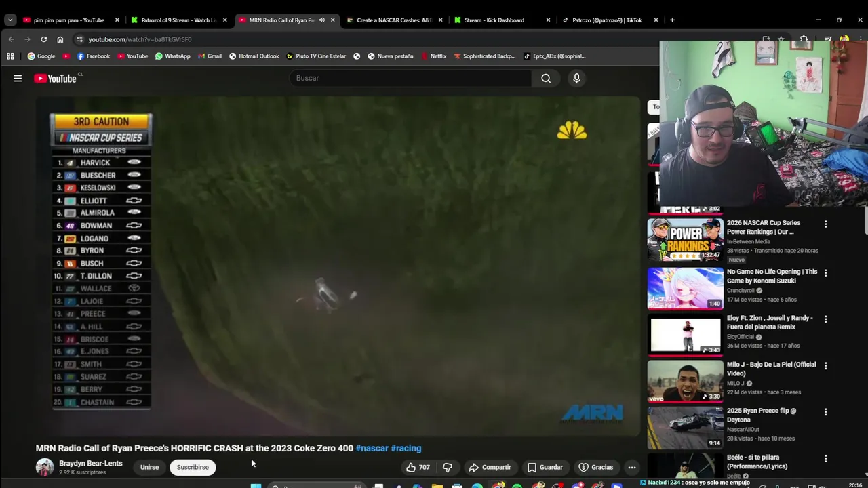Open the Nueva pestaña bookmark

click(390, 56)
